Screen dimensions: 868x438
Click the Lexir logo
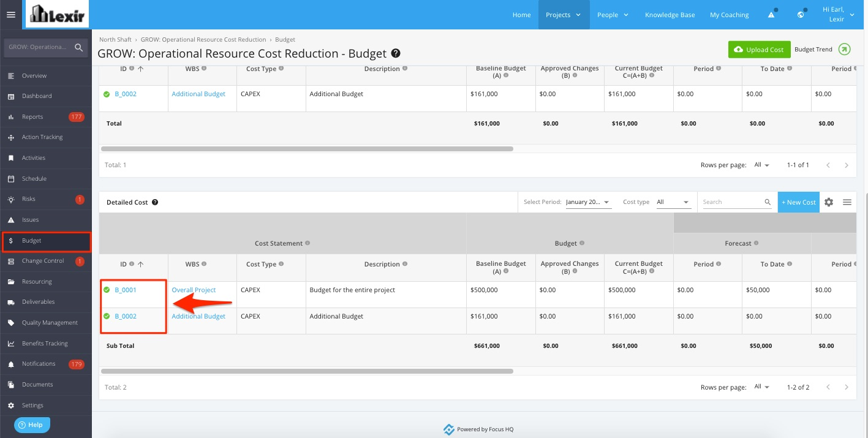click(x=56, y=14)
